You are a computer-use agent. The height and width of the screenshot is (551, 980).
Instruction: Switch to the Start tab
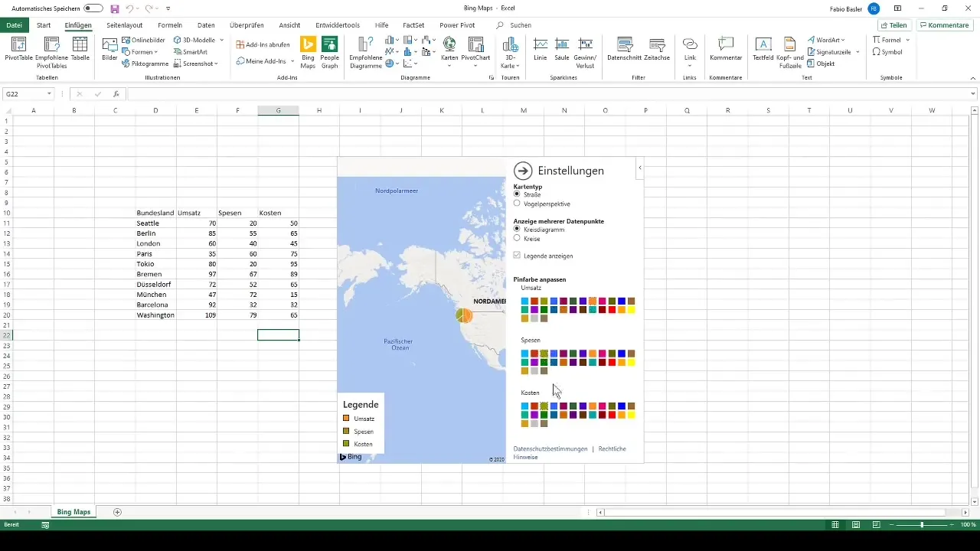(x=44, y=25)
